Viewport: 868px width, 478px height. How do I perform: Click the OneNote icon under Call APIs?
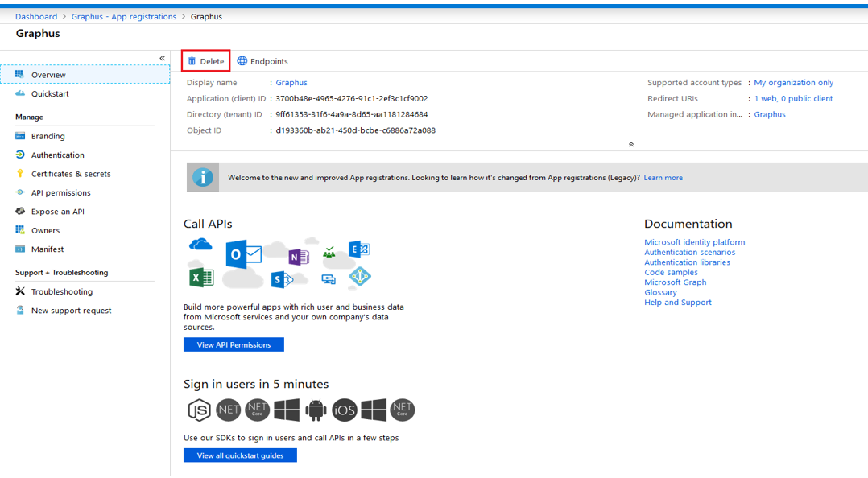pyautogui.click(x=299, y=258)
